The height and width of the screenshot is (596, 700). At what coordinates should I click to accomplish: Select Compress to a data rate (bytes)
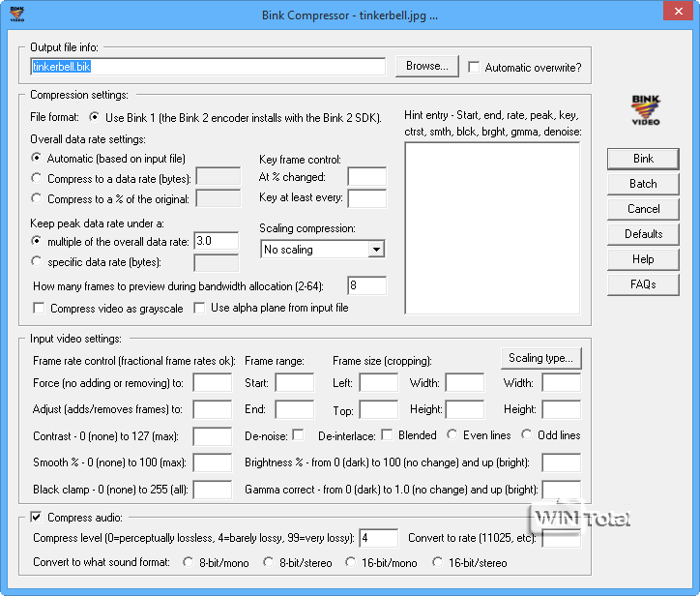tap(36, 178)
